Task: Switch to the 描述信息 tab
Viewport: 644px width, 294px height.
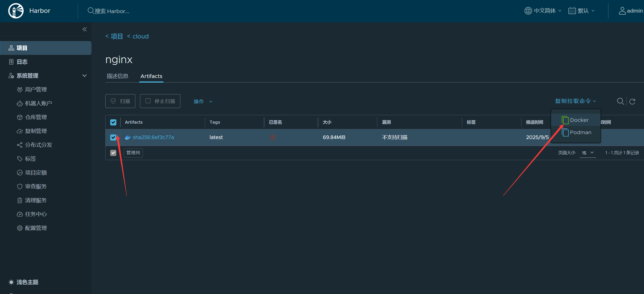Action: [x=117, y=76]
